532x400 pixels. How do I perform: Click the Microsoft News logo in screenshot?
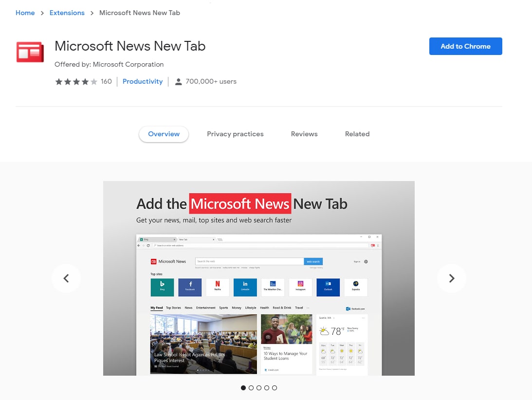tap(168, 262)
